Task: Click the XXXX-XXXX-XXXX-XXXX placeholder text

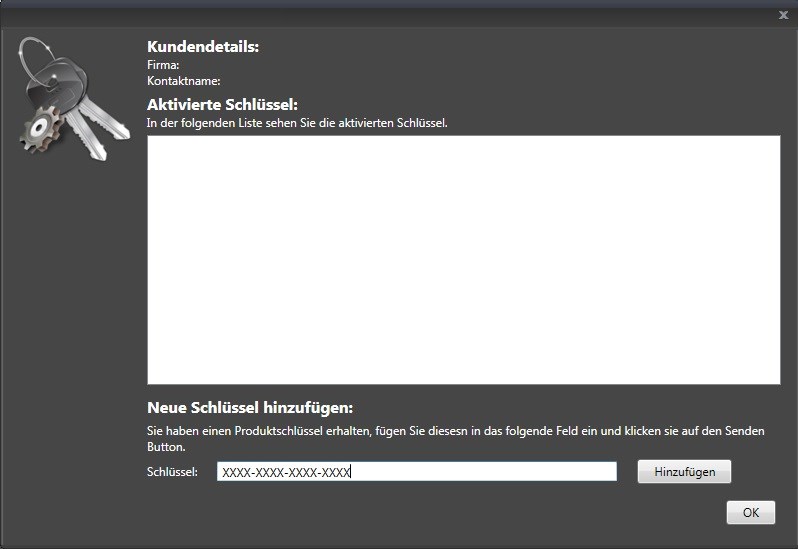Action: [286, 471]
